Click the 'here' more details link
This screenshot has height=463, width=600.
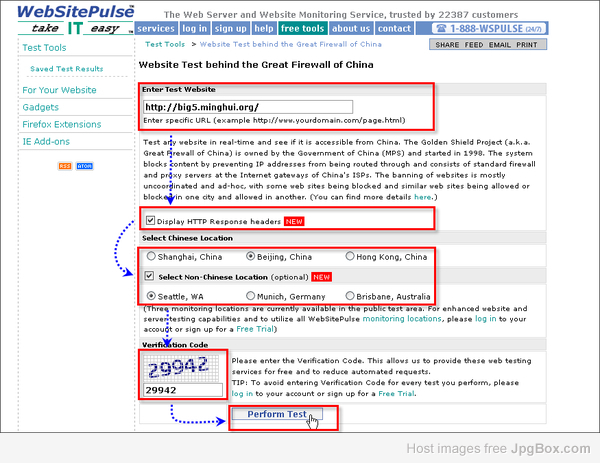pos(423,197)
